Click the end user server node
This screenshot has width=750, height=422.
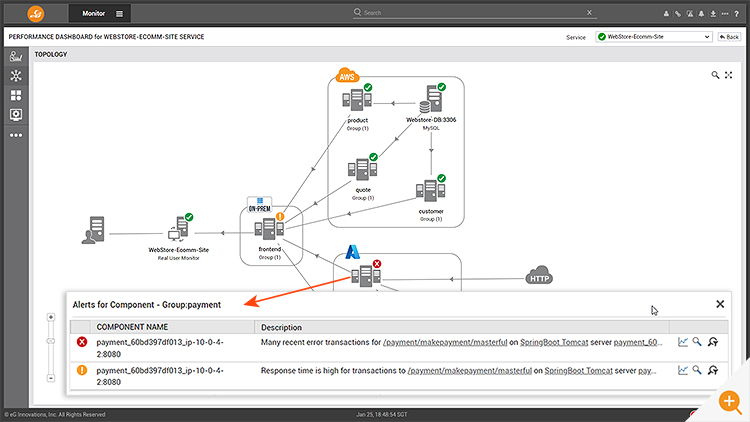click(93, 230)
